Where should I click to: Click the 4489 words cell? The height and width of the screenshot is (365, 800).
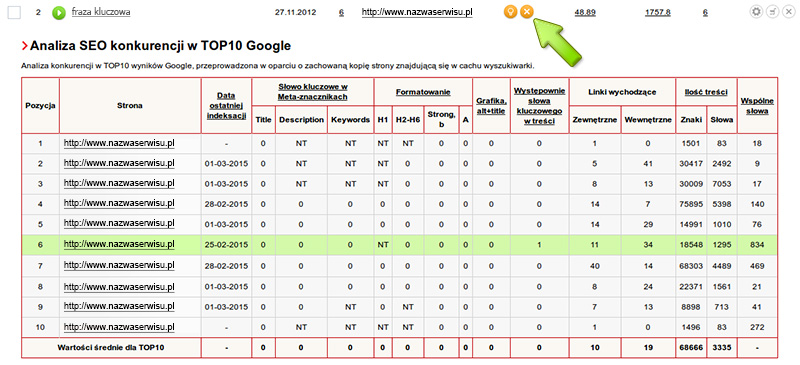721,266
